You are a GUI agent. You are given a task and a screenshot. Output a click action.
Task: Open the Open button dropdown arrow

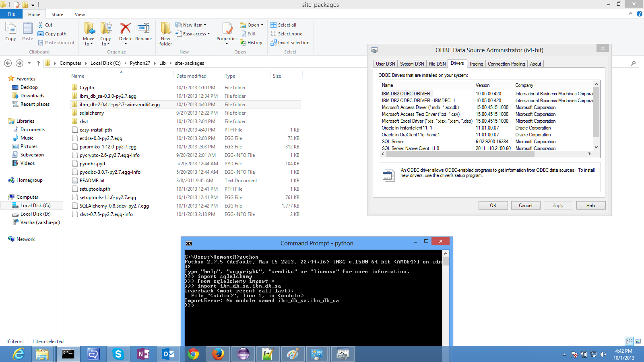262,25
